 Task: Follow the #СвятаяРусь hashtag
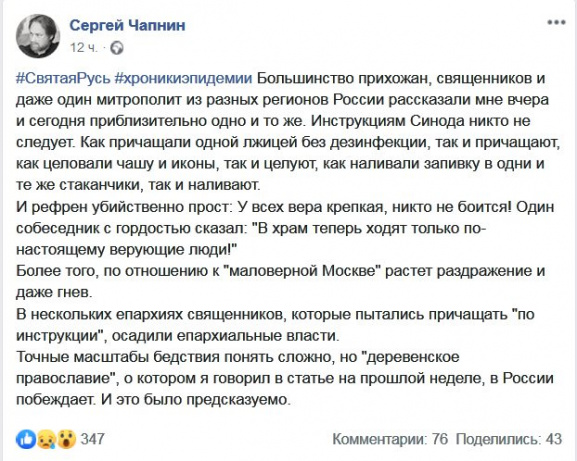tap(63, 79)
